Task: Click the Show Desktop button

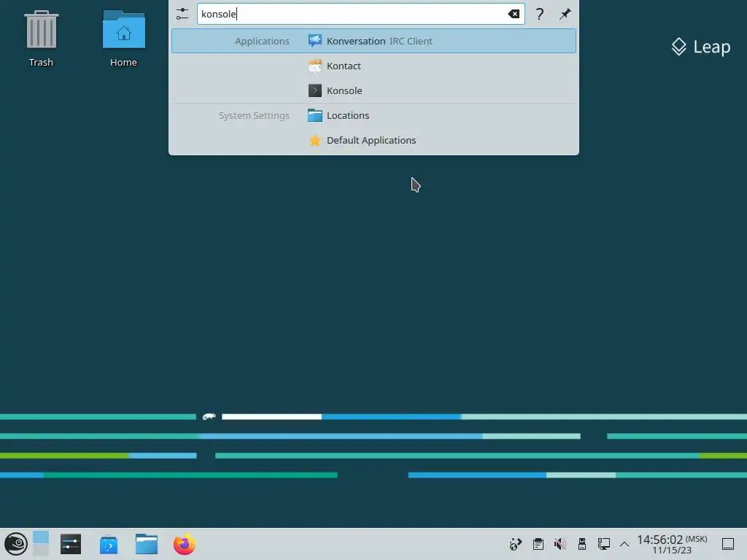Action: coord(728,544)
